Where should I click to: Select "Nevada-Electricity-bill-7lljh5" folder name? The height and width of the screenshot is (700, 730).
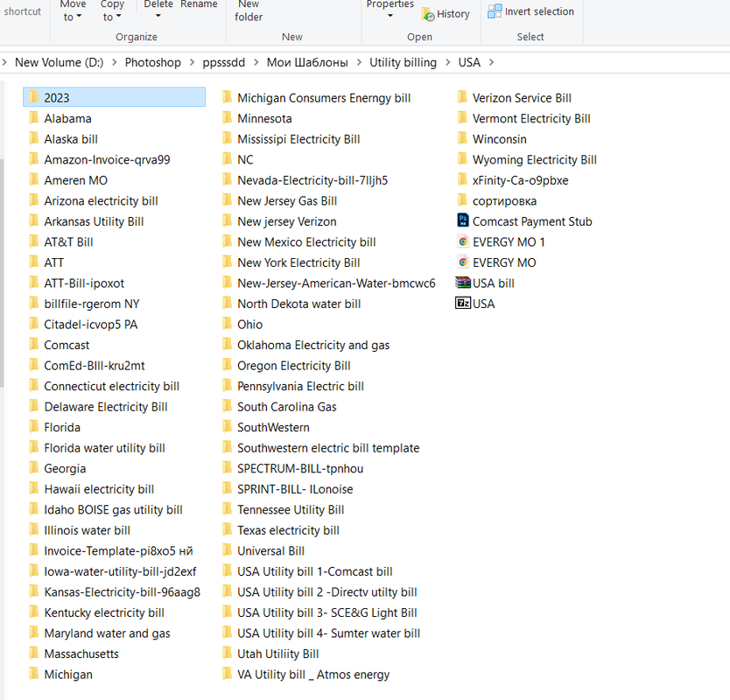pos(312,180)
